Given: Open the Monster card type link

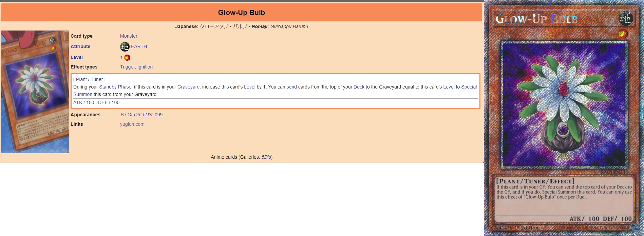Looking at the screenshot, I should click(129, 36).
